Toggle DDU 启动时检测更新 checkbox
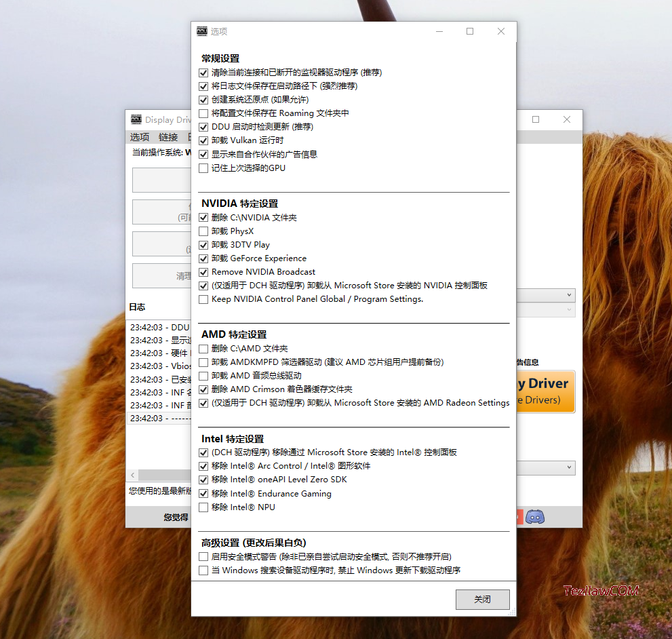 tap(203, 128)
